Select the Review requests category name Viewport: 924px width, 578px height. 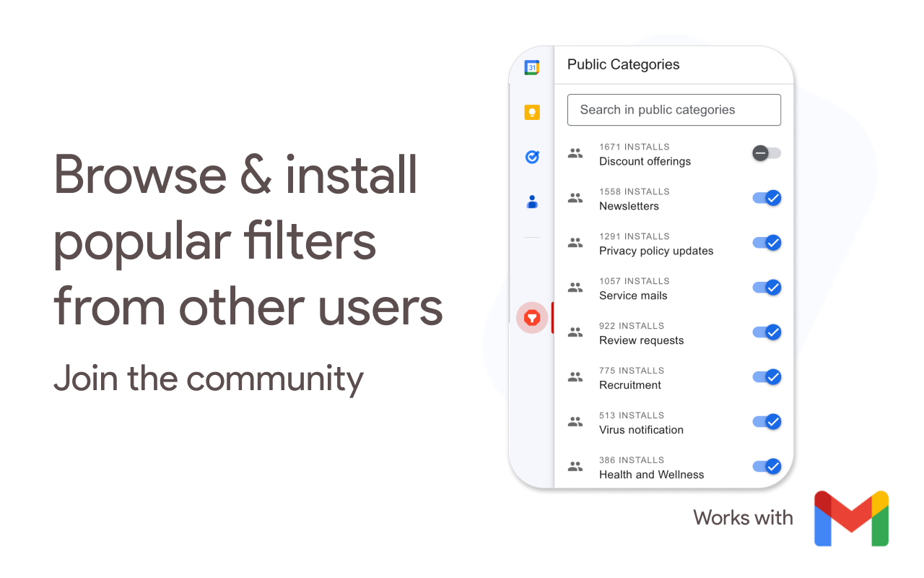641,340
